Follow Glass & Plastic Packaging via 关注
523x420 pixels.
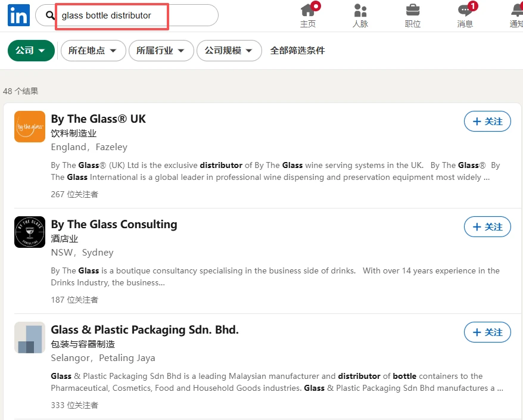click(x=487, y=332)
